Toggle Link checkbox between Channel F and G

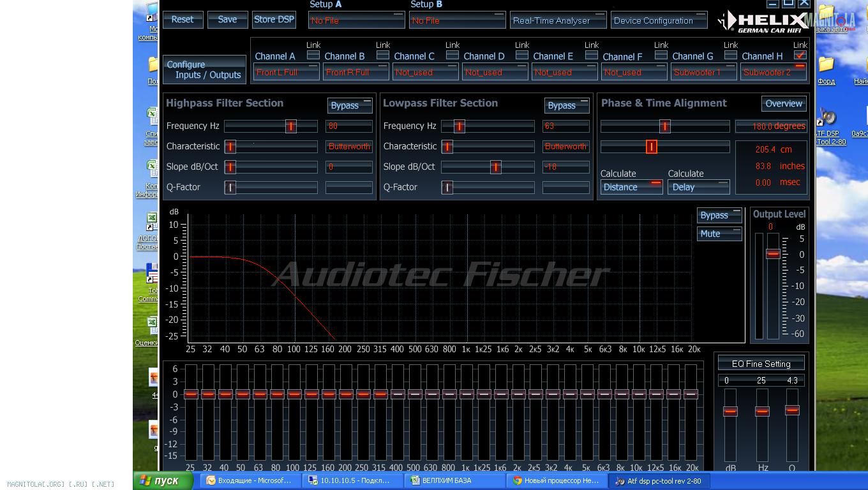(661, 55)
